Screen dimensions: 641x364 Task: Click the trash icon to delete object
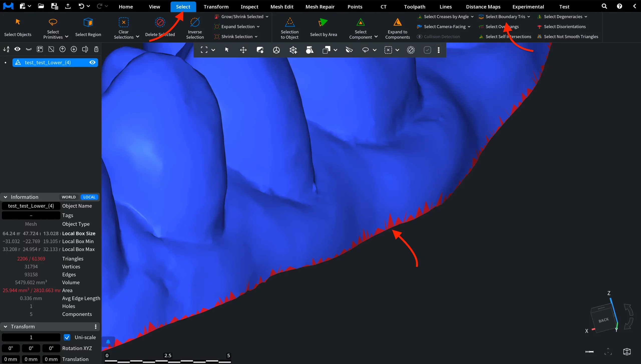coord(96,49)
